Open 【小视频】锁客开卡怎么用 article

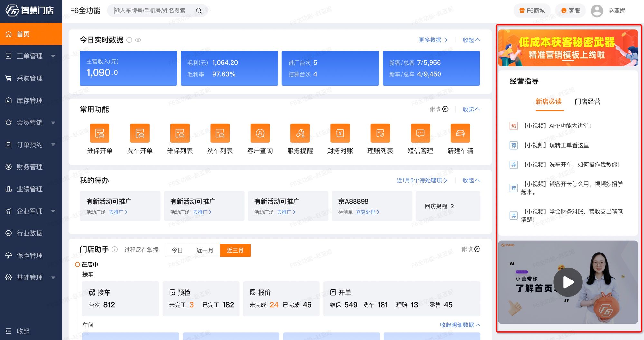(x=572, y=188)
